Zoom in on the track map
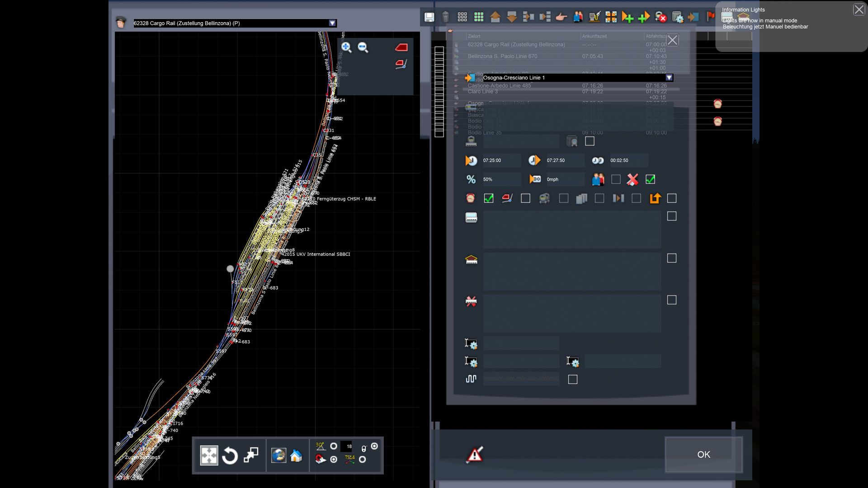This screenshot has width=868, height=488. tap(346, 47)
